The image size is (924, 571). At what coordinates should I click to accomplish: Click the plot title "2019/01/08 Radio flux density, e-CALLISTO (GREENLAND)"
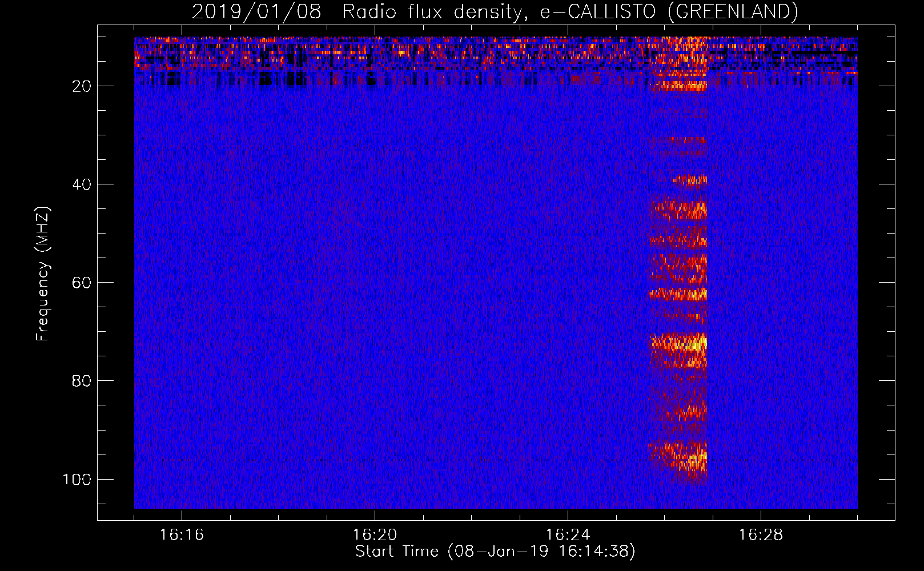pos(495,11)
